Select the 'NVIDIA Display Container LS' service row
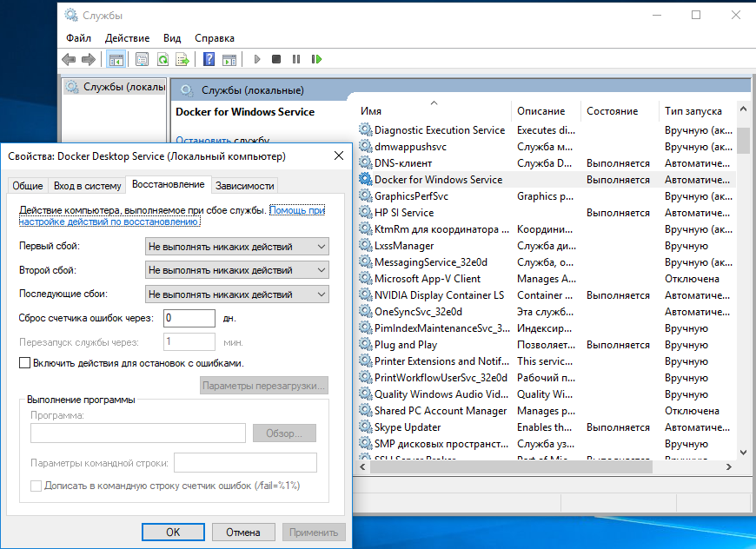The image size is (756, 549). pyautogui.click(x=439, y=295)
